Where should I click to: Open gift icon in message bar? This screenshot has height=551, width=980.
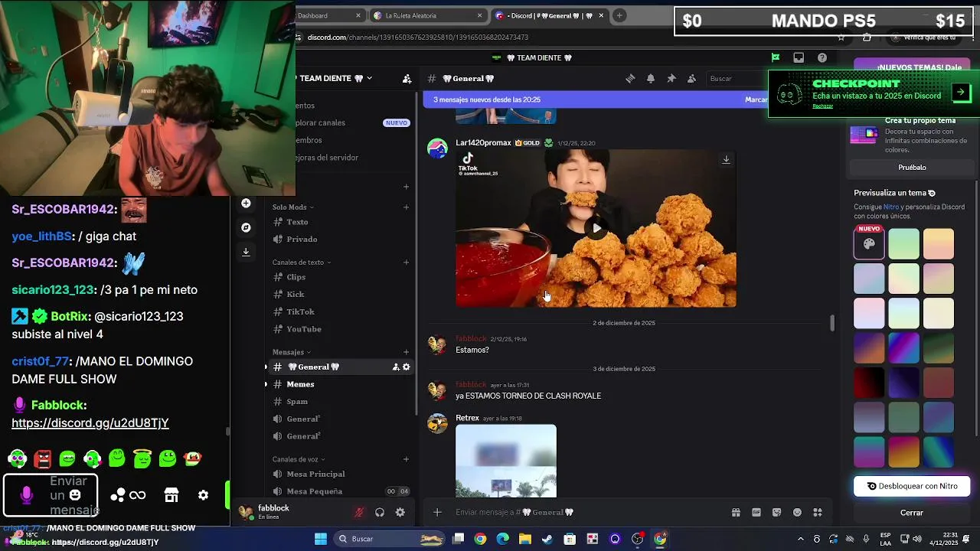736,513
